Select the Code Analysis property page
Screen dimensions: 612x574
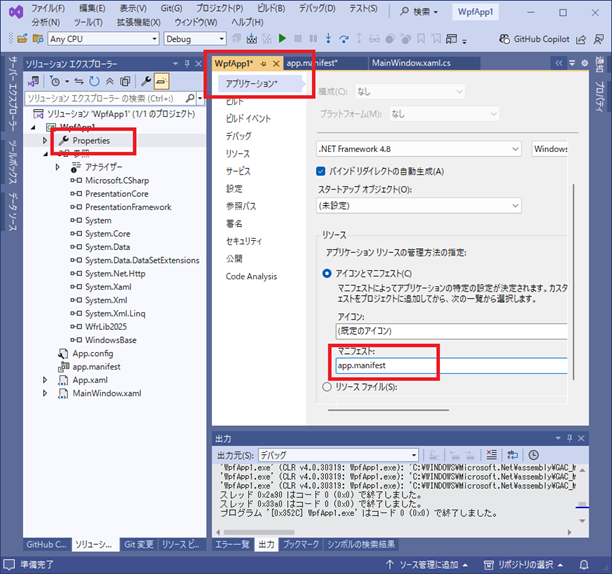coord(251,276)
